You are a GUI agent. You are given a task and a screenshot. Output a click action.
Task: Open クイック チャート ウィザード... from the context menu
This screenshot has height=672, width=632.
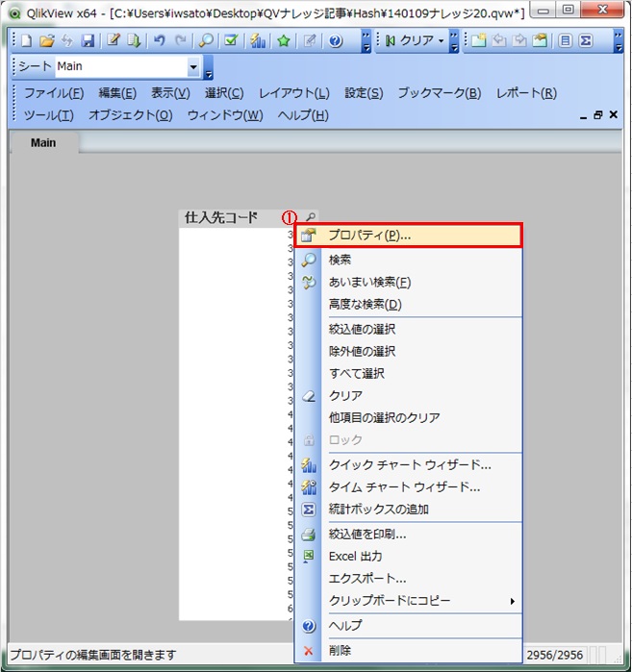408,464
